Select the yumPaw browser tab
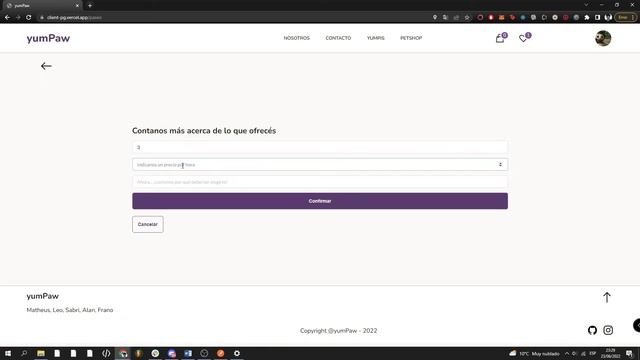 click(41, 6)
